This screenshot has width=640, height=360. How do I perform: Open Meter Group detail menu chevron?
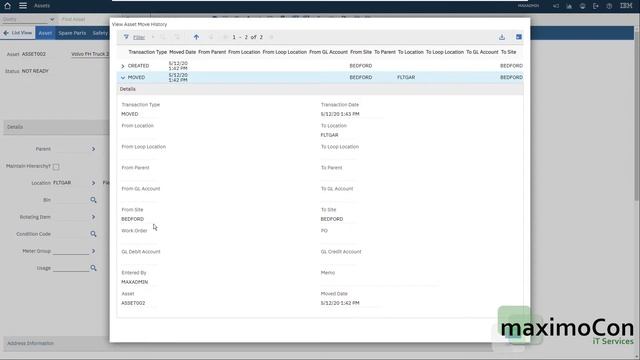pos(93,251)
